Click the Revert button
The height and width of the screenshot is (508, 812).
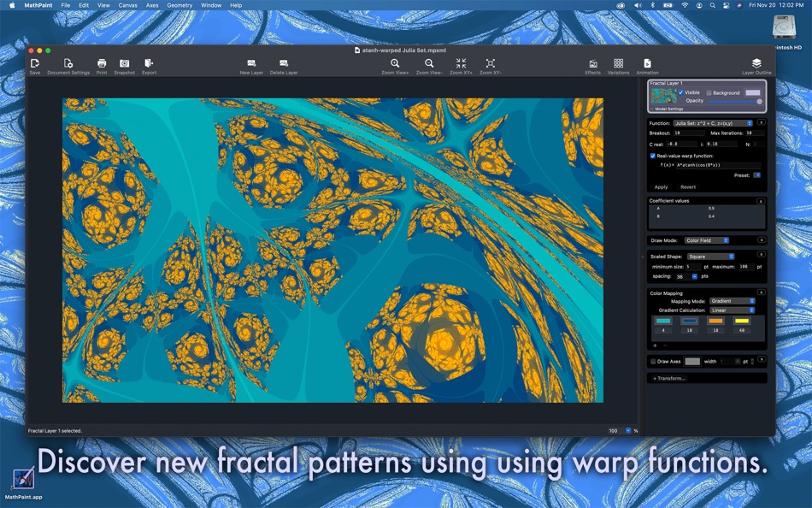(688, 187)
